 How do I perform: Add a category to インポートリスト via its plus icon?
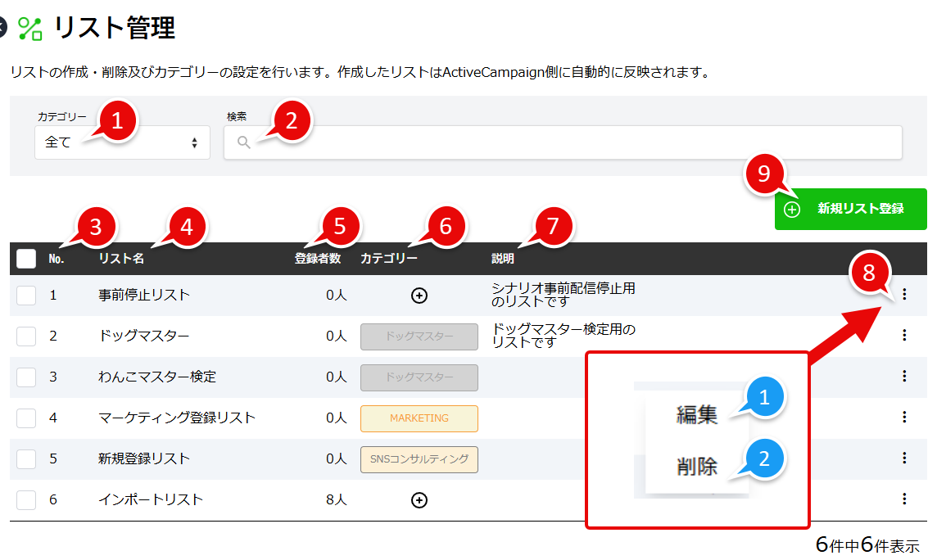coord(419,500)
